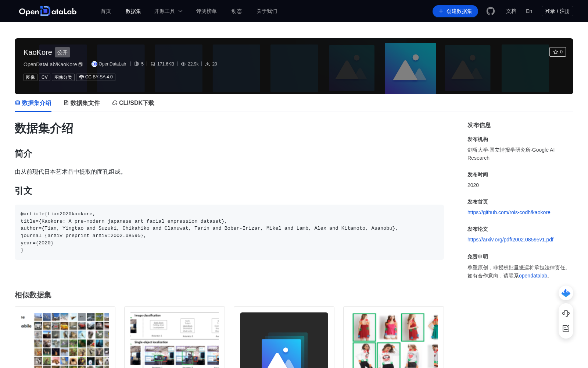Click the opendatalab contact link
588x368 pixels.
pos(533,276)
